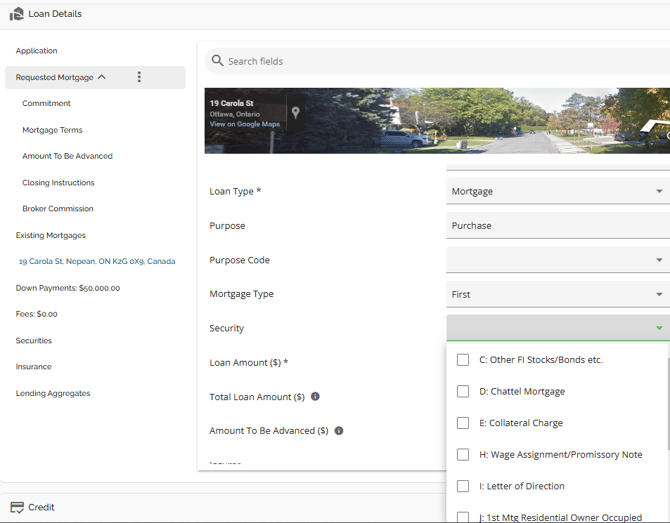Click the Loan Details header icon
The height and width of the screenshot is (523, 670).
coord(16,14)
